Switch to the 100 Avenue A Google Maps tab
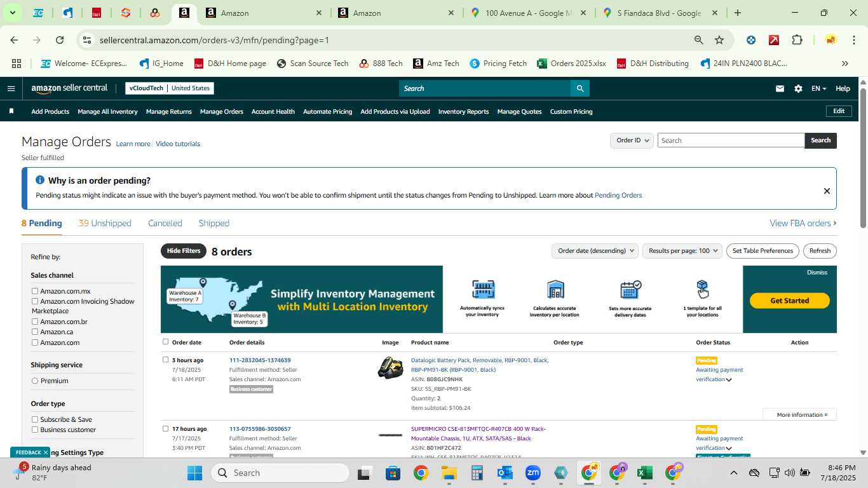This screenshot has width=868, height=488. point(529,13)
